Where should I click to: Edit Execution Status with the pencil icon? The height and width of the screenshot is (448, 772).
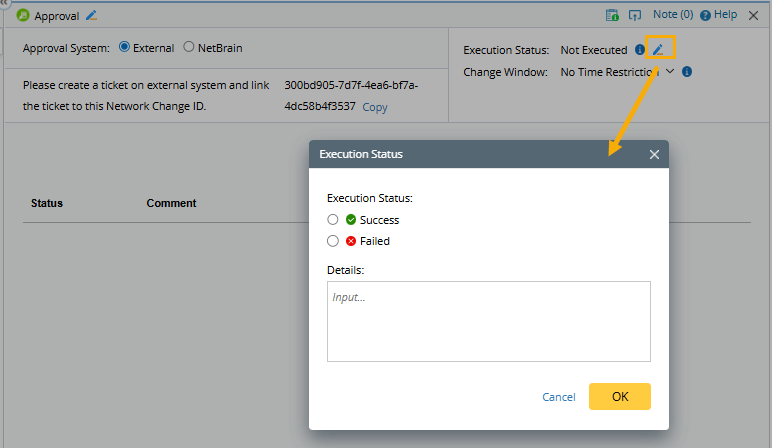658,48
